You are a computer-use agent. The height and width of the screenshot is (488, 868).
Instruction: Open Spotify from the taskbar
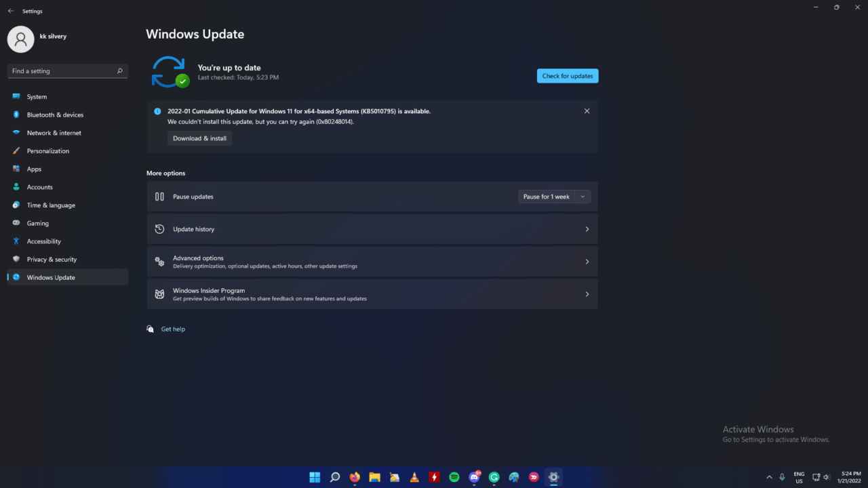pyautogui.click(x=454, y=477)
